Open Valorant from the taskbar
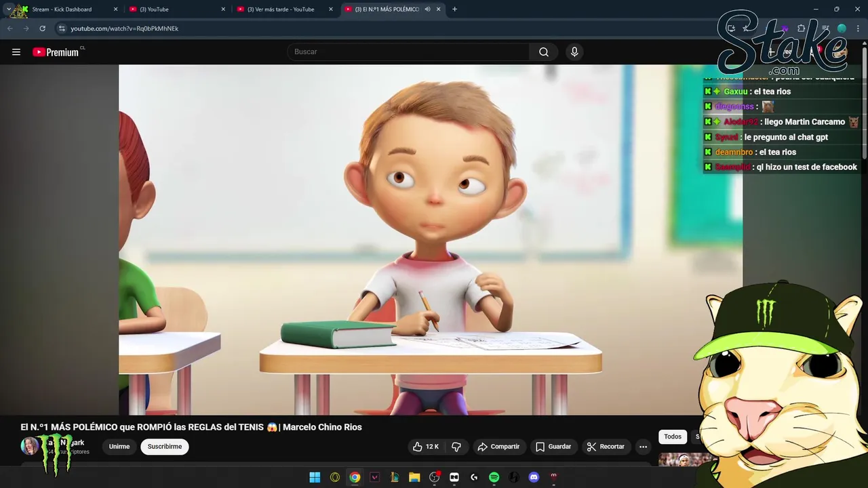This screenshot has width=868, height=488. point(374,477)
